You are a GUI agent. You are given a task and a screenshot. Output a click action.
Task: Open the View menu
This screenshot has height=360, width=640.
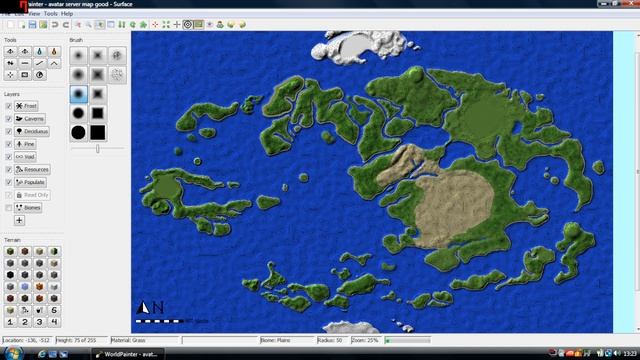[x=34, y=13]
